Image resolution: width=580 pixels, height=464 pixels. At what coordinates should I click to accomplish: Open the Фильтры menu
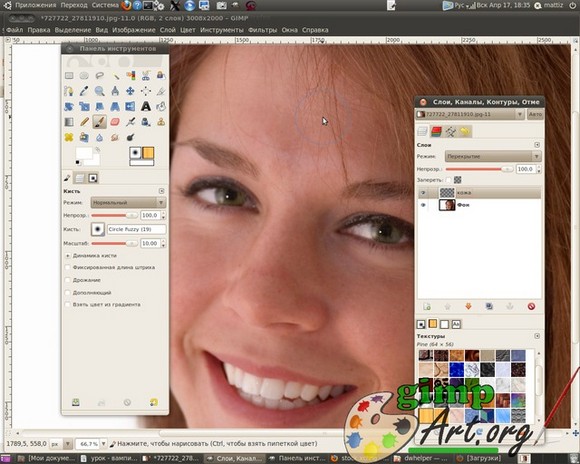click(262, 30)
